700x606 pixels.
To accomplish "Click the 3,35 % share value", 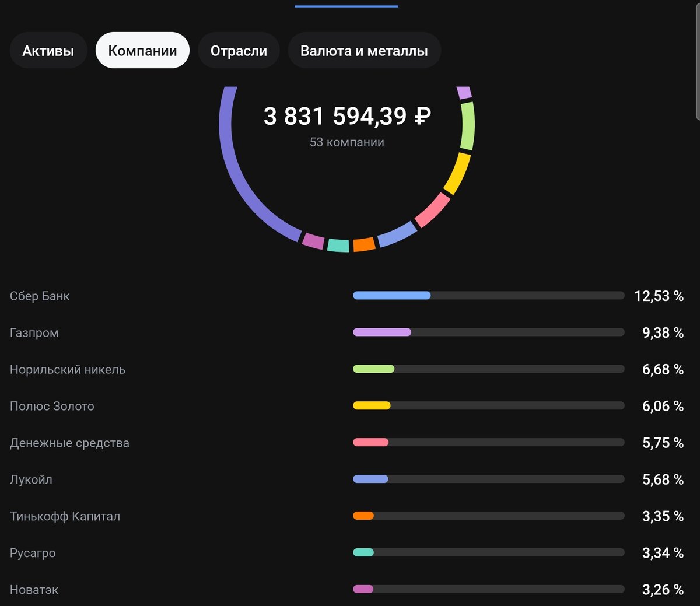I will [x=663, y=517].
